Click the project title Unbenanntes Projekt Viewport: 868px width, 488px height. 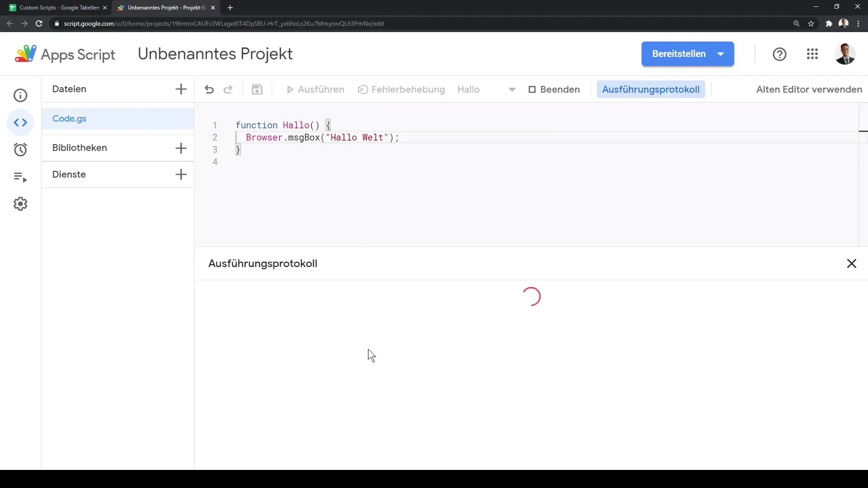point(215,54)
